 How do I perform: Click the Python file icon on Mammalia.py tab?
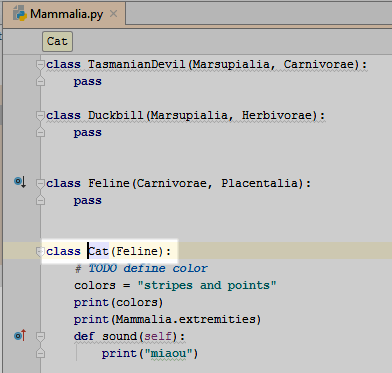coord(20,14)
